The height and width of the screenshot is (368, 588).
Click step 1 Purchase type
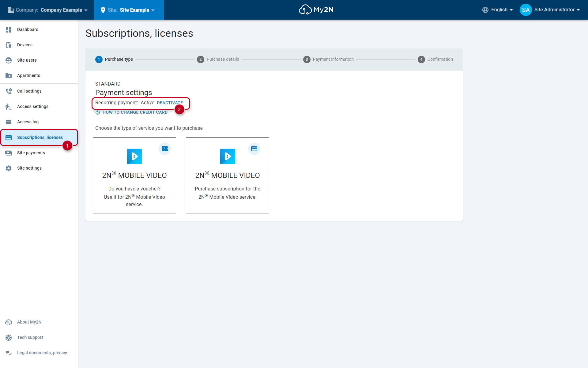click(x=114, y=59)
